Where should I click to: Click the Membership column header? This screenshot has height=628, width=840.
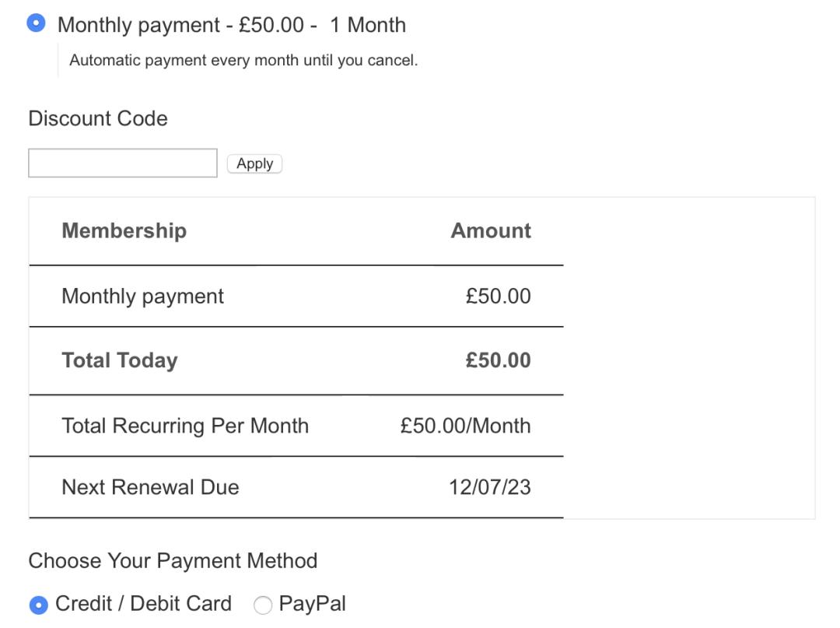point(124,230)
